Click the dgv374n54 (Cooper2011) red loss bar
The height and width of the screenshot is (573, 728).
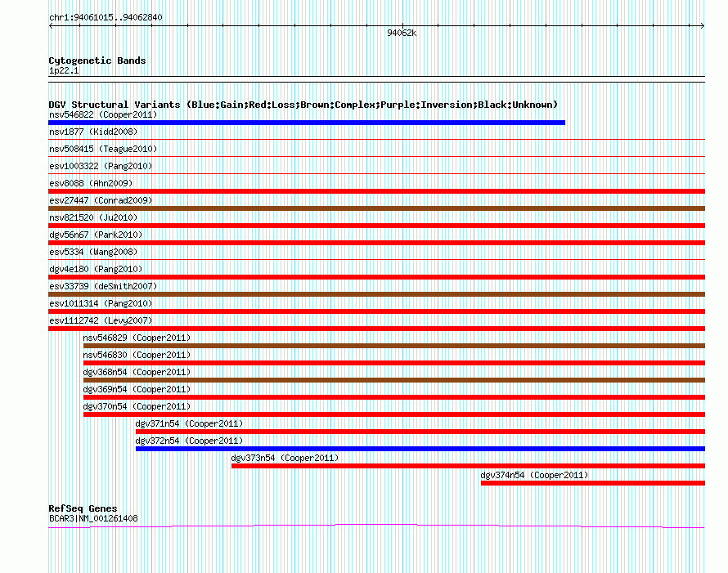[593, 483]
